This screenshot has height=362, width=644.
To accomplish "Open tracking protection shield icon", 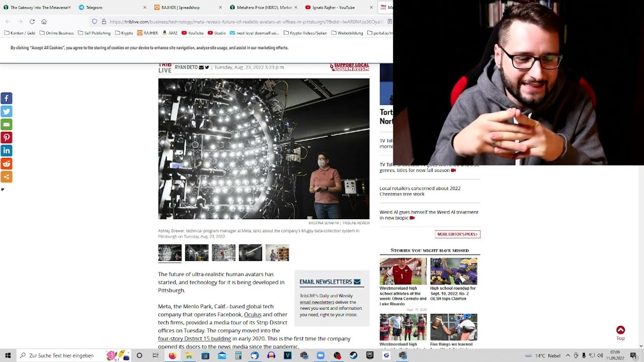I will 94,22.
